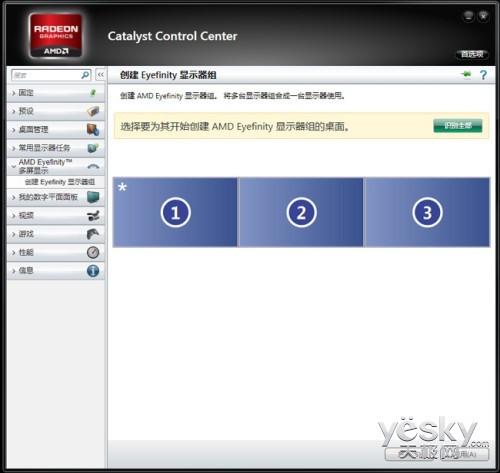Expand the 性能 section chevron
Image resolution: width=500 pixels, height=473 pixels.
pos(14,253)
